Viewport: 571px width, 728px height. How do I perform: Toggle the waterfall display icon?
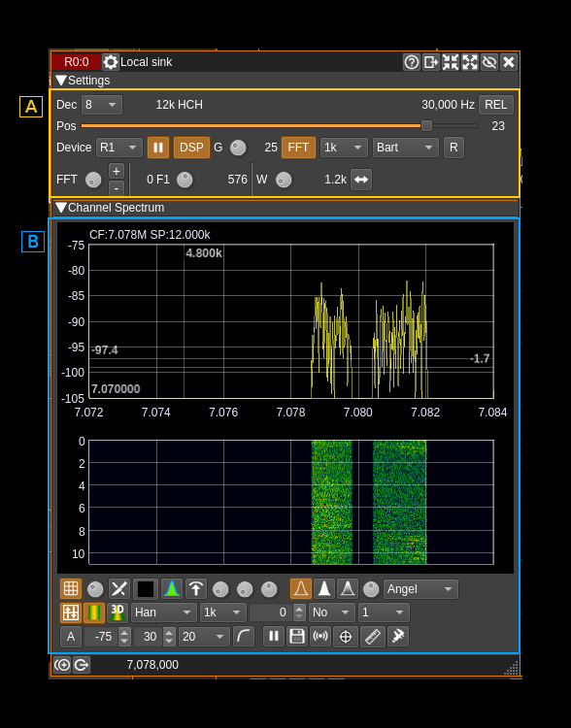(94, 612)
